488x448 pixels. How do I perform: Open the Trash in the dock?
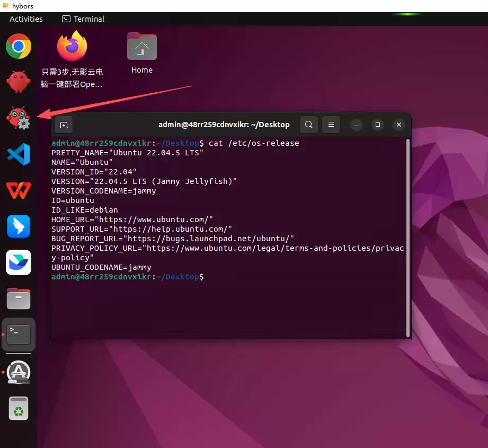(19, 408)
